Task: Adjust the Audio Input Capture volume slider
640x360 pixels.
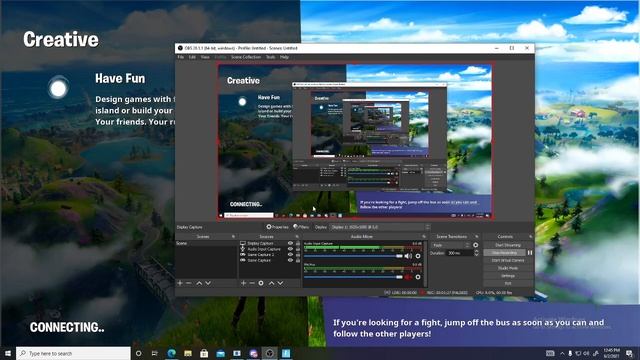Action: (353, 256)
